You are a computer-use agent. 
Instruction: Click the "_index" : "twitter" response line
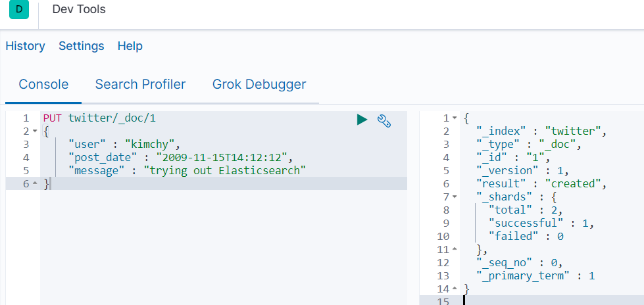(x=541, y=131)
